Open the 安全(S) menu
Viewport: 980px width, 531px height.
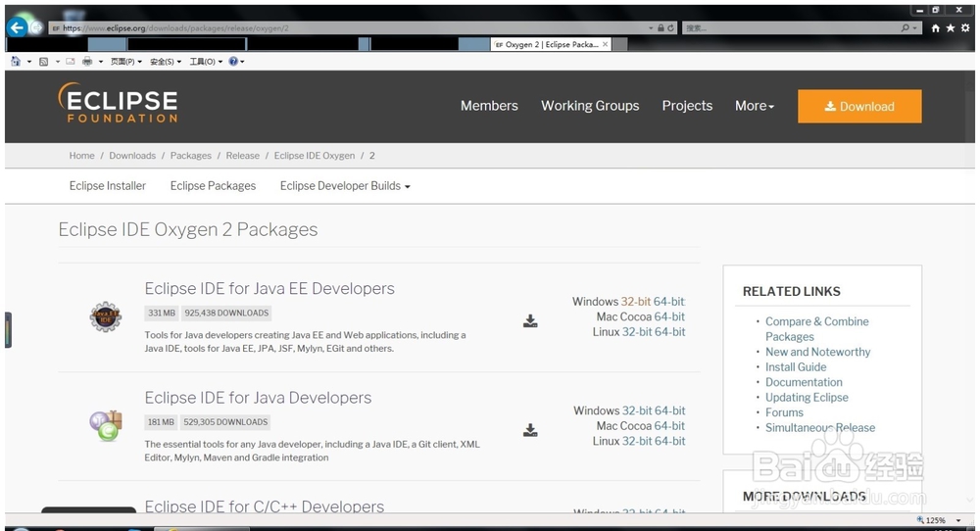[x=166, y=61]
